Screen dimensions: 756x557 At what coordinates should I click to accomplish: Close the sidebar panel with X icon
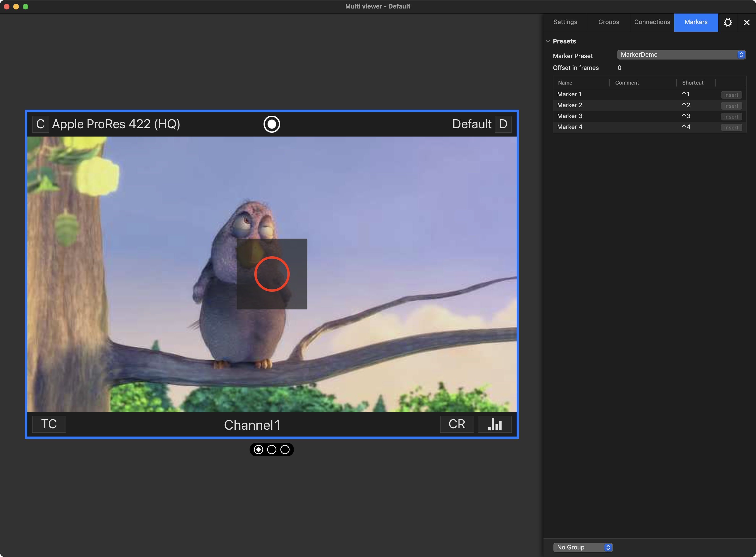(747, 22)
